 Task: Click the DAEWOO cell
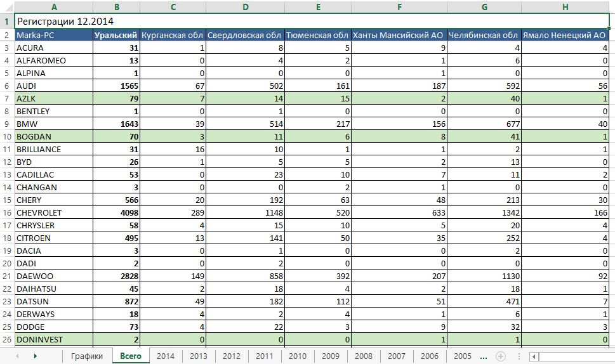[54, 276]
